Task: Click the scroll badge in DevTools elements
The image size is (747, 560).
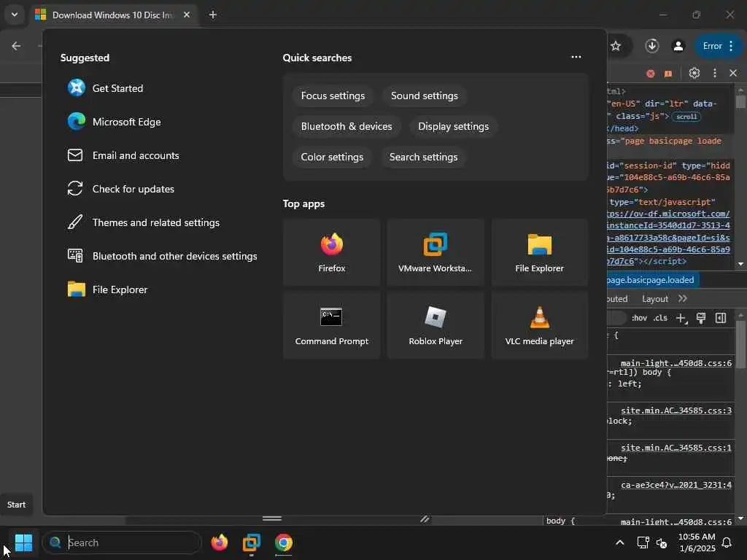Action: pos(686,117)
